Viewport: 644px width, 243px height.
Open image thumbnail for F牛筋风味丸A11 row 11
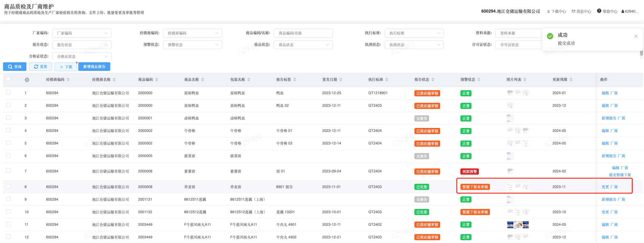[518, 225]
